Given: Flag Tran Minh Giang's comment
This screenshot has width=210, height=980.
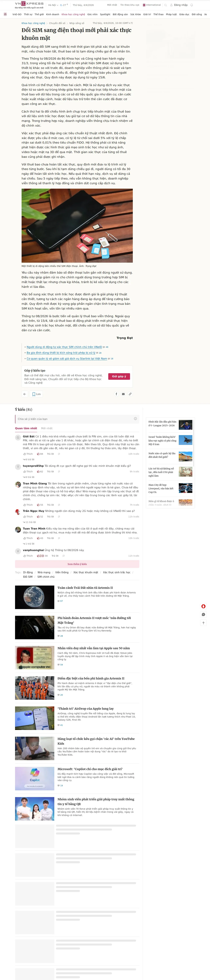Looking at the screenshot, I should (x=59, y=505).
